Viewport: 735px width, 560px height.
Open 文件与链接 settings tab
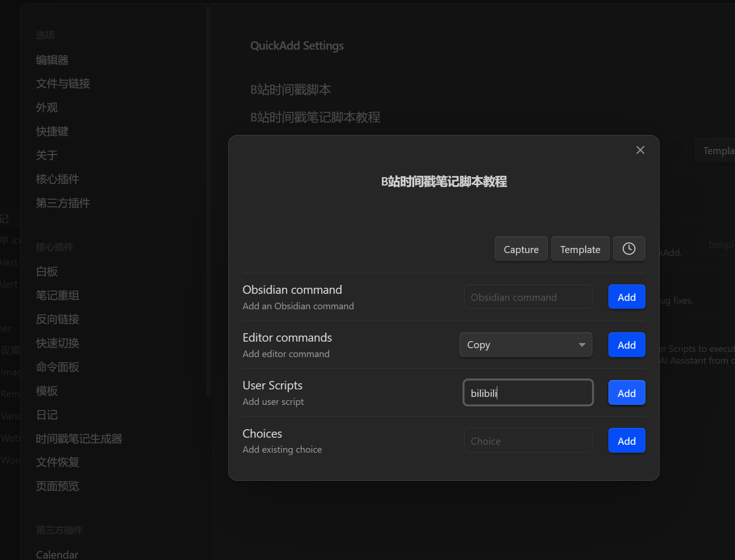tap(63, 83)
